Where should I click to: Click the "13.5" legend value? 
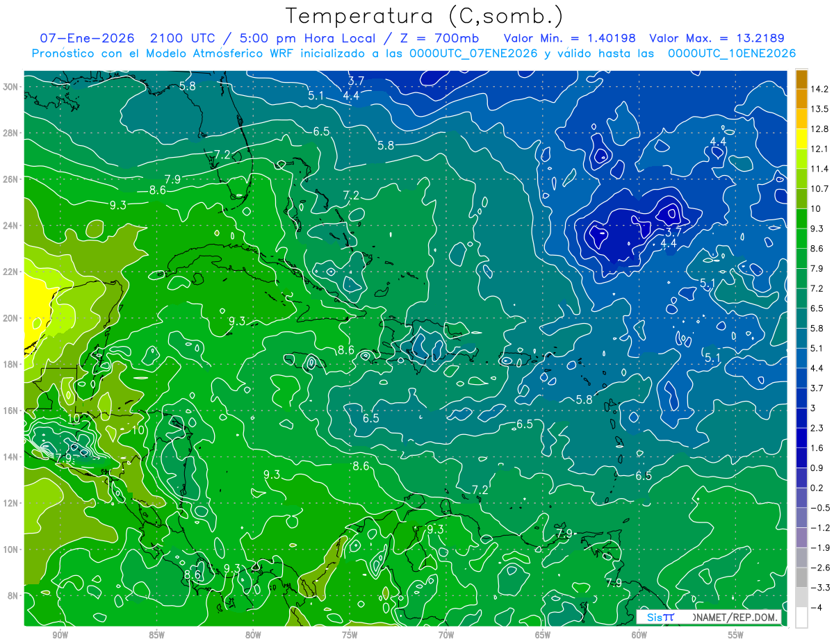pyautogui.click(x=819, y=109)
